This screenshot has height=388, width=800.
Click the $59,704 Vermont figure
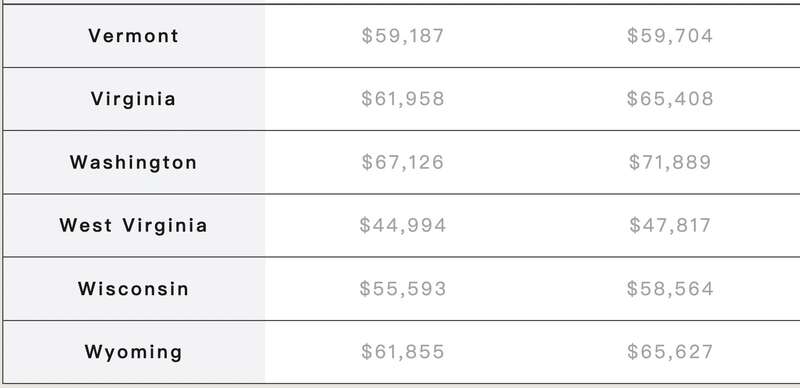[x=670, y=36]
